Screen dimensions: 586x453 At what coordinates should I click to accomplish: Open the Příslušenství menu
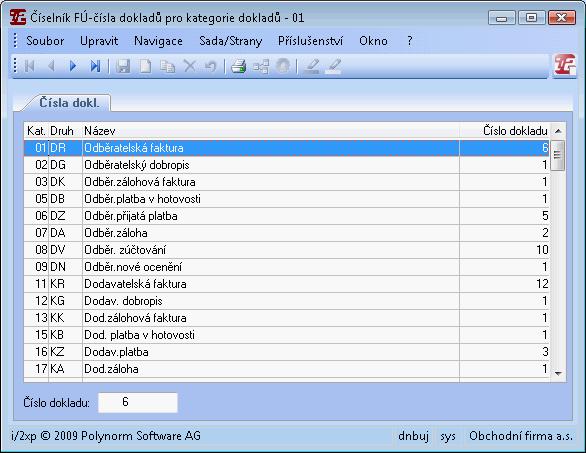tap(310, 41)
